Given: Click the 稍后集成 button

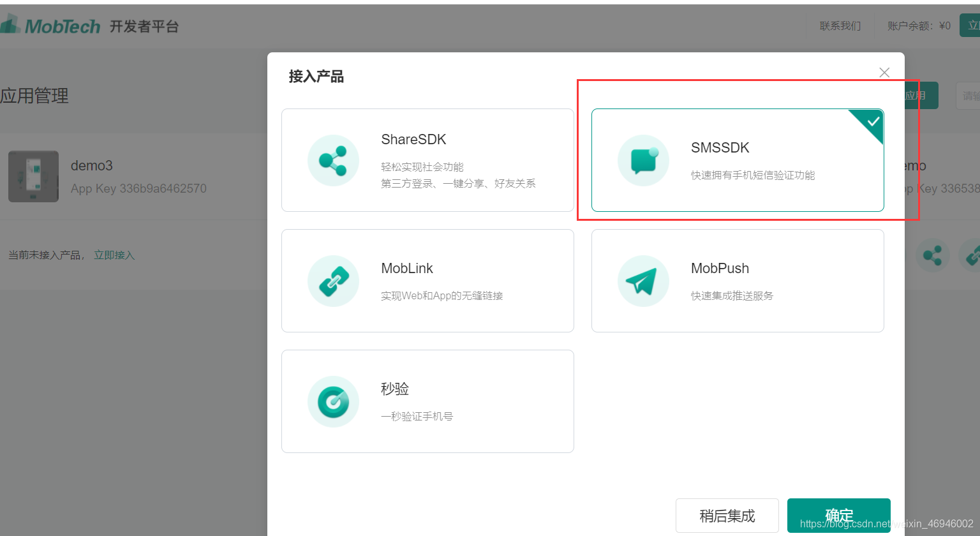Looking at the screenshot, I should point(727,516).
